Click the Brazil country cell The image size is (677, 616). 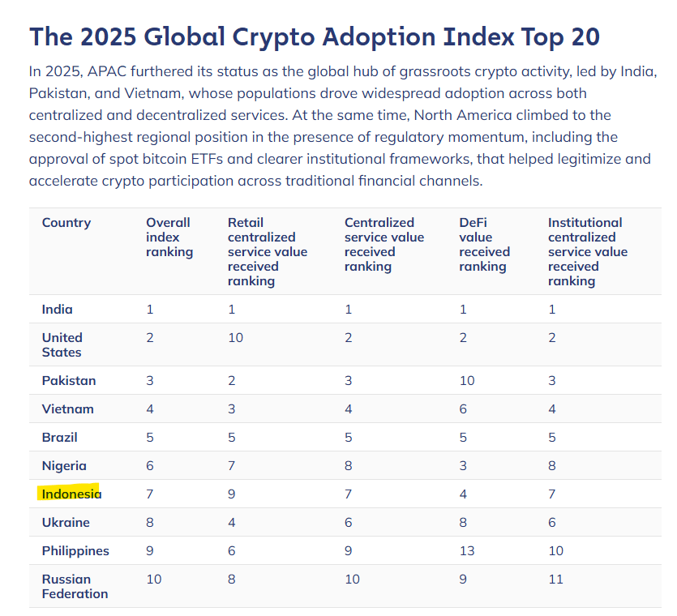pos(60,437)
